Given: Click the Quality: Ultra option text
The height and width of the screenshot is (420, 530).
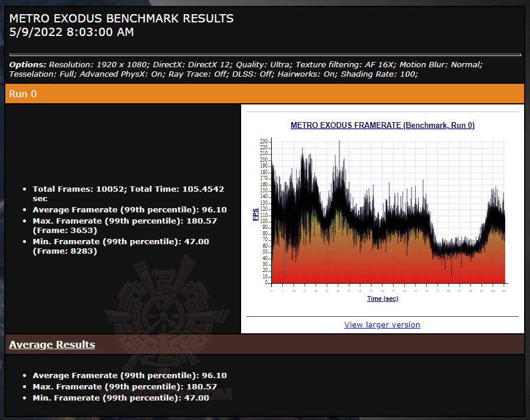Looking at the screenshot, I should [x=264, y=64].
